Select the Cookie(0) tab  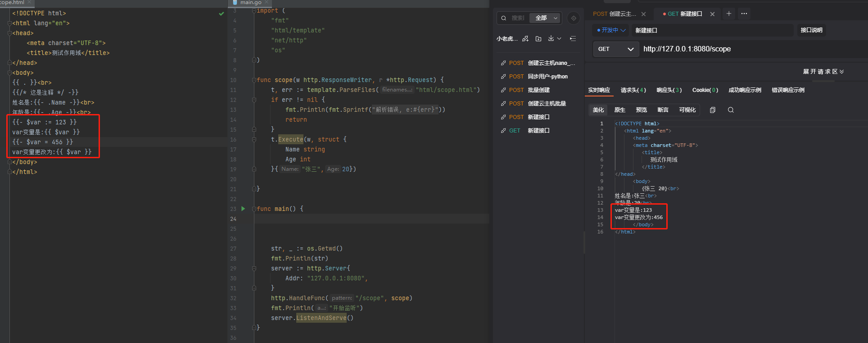click(705, 90)
